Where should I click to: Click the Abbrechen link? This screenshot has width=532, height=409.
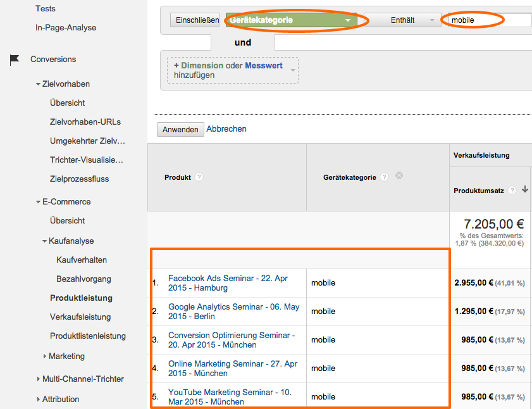click(x=226, y=129)
